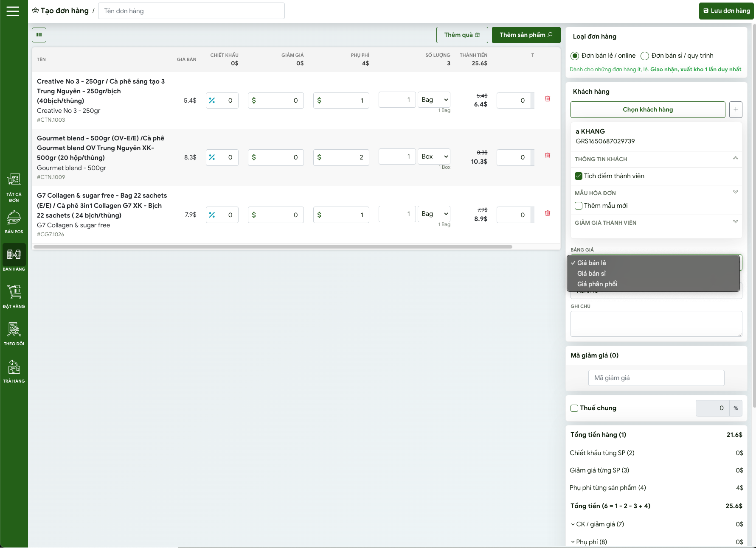This screenshot has width=756, height=548.
Task: Select Đơn bán sỉ / quy trình radio
Action: coord(645,56)
